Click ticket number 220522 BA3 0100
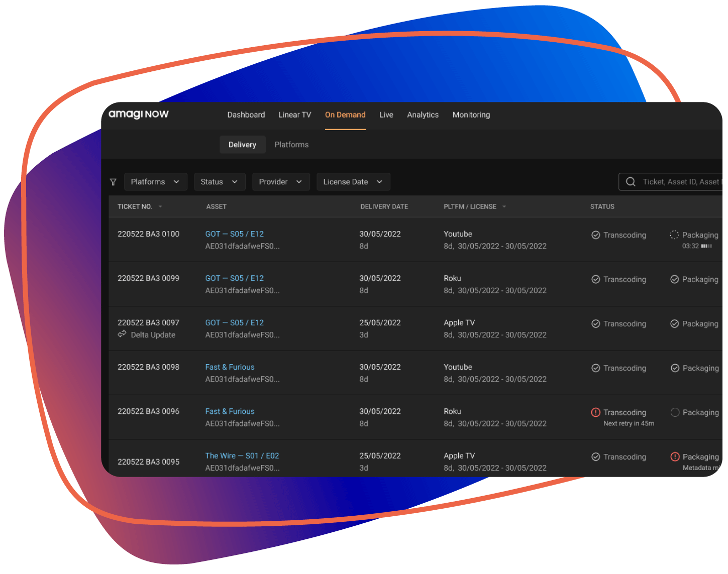 148,234
